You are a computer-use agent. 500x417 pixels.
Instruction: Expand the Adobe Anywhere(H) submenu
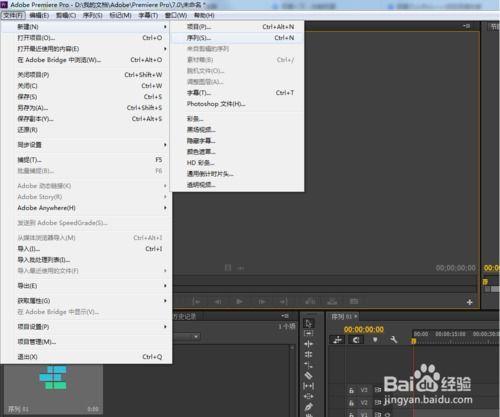tap(86, 208)
